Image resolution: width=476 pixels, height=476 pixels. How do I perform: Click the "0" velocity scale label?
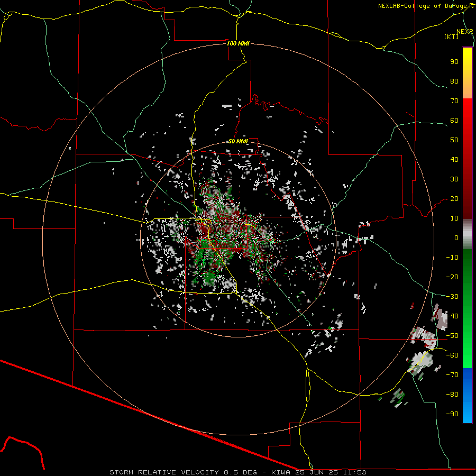[x=456, y=238]
